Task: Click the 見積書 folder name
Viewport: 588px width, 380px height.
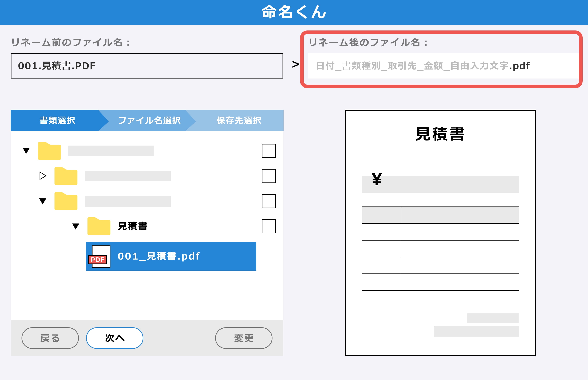Action: click(132, 226)
